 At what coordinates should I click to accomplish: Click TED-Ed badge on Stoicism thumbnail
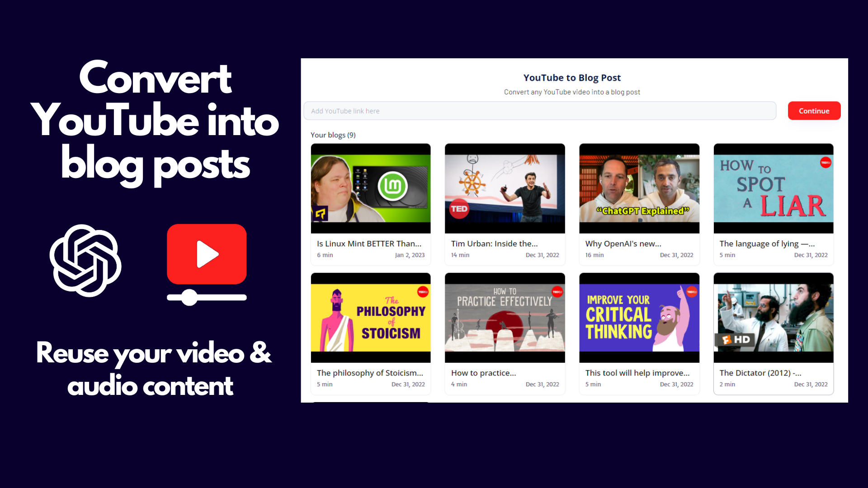pyautogui.click(x=423, y=292)
